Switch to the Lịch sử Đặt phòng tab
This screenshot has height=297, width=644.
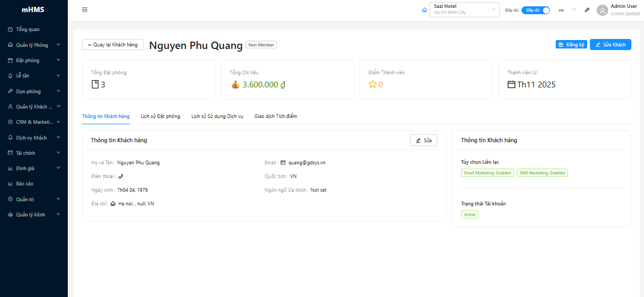tap(160, 116)
